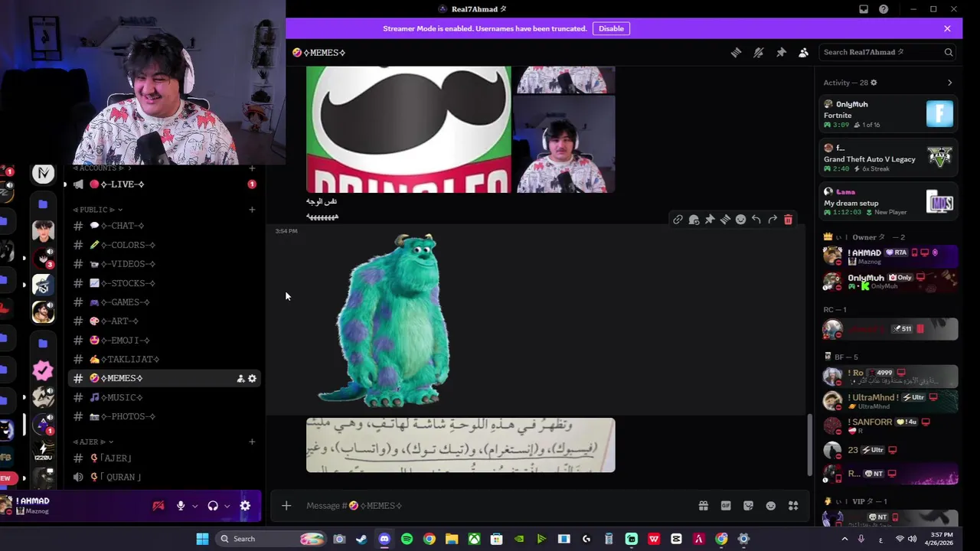Open the PHOTOS channel
The image size is (980, 551).
click(165, 416)
